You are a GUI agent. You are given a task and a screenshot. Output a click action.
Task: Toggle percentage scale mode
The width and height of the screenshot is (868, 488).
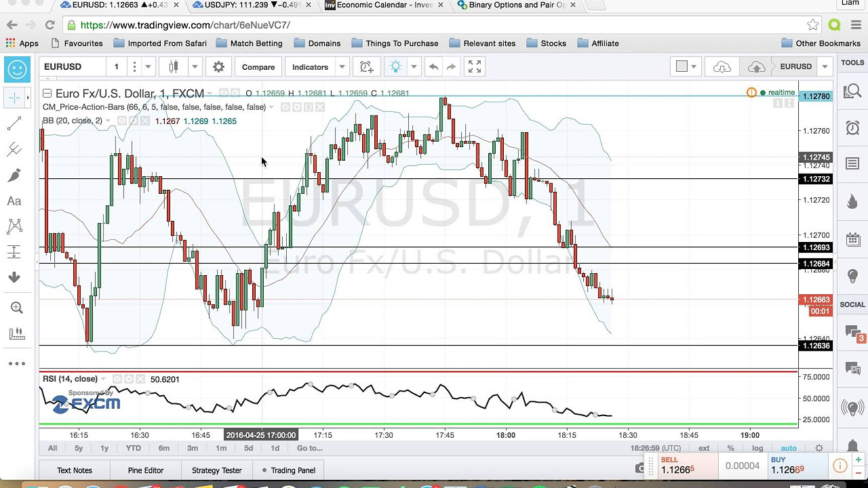(x=730, y=448)
